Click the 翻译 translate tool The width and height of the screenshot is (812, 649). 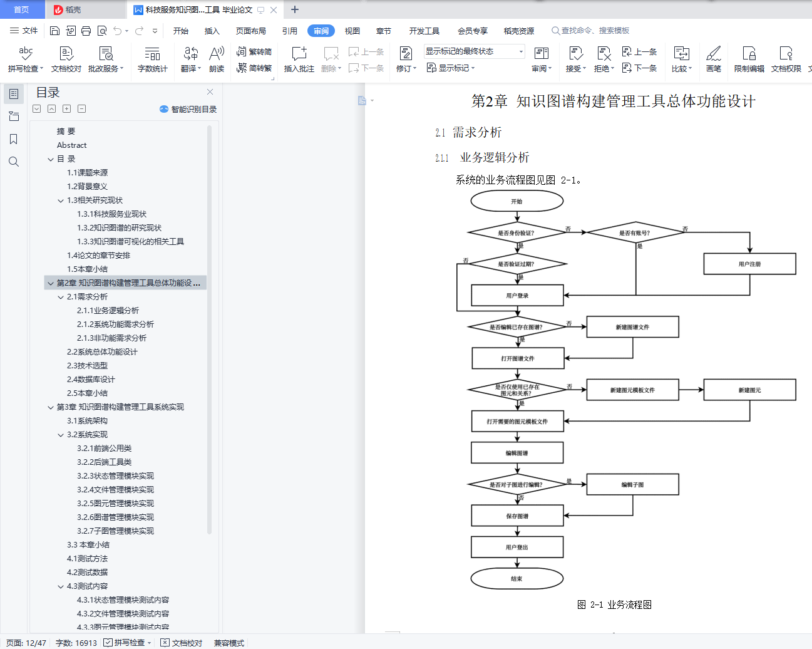tap(191, 59)
